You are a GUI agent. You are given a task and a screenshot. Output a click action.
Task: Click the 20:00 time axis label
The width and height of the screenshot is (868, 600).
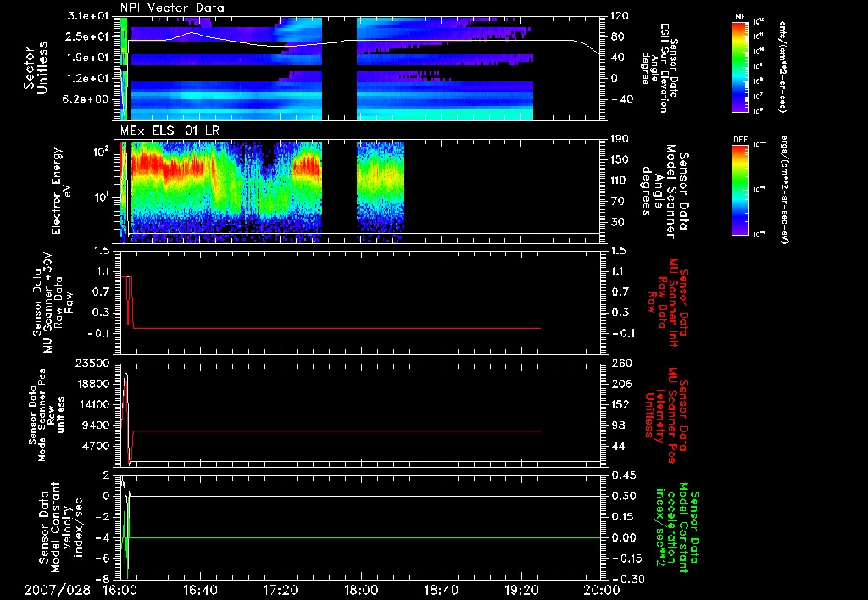[x=602, y=590]
